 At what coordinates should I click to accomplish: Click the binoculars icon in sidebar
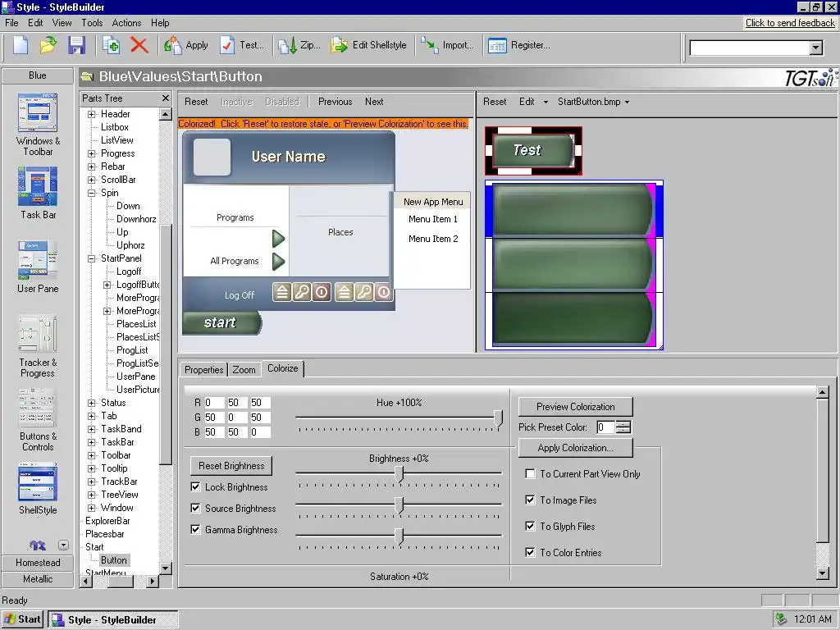[38, 546]
